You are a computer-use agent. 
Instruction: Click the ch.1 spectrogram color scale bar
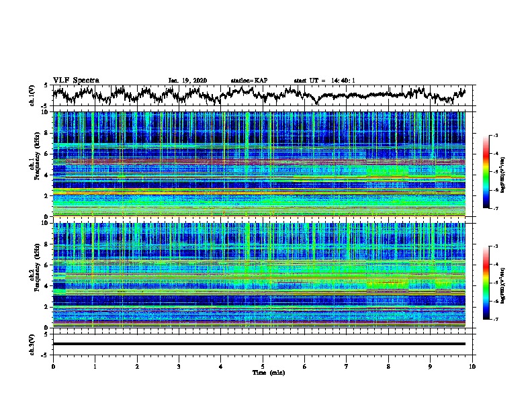pos(486,172)
